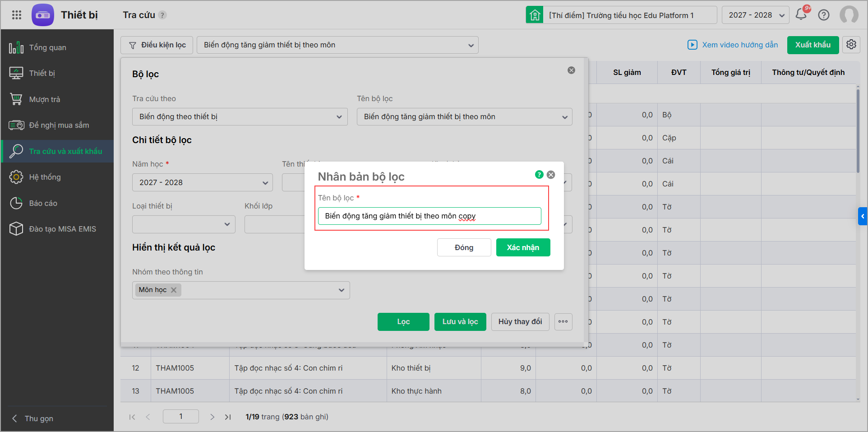Viewport: 868px width, 432px height.
Task: Click the Đóng button
Action: pos(464,247)
